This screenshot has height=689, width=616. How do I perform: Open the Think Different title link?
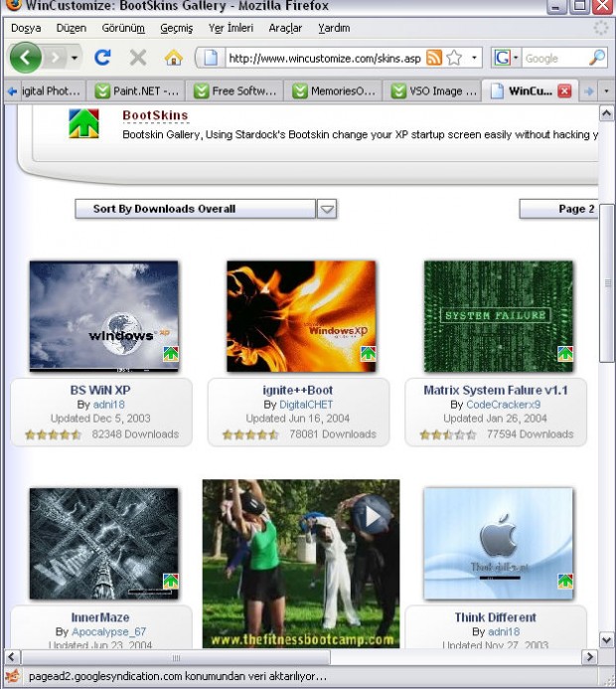[x=495, y=617]
